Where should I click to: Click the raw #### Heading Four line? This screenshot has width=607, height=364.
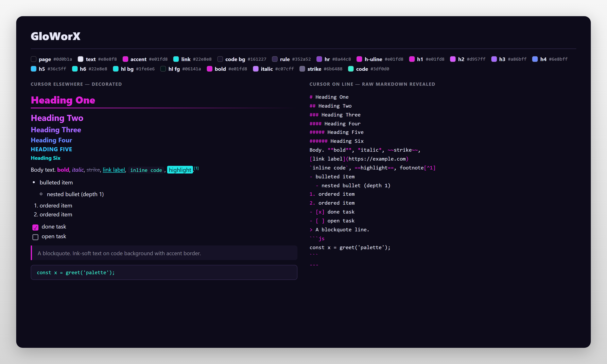tap(335, 124)
